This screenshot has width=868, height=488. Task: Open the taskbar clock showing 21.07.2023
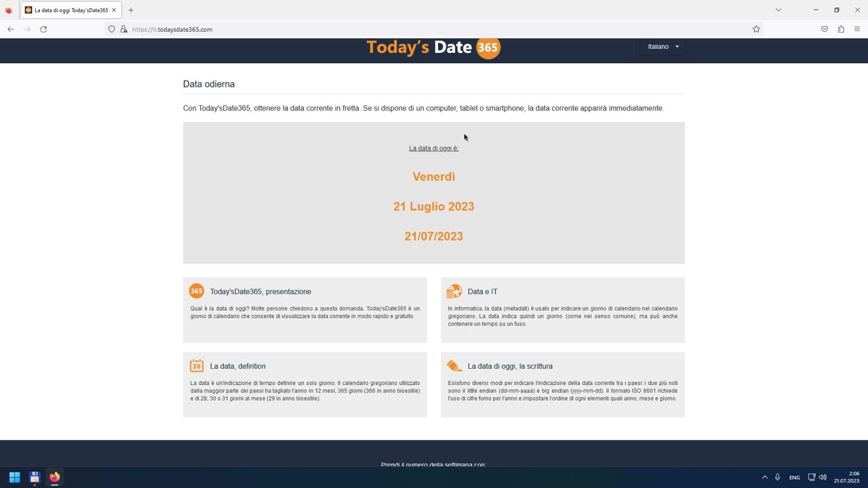point(846,477)
